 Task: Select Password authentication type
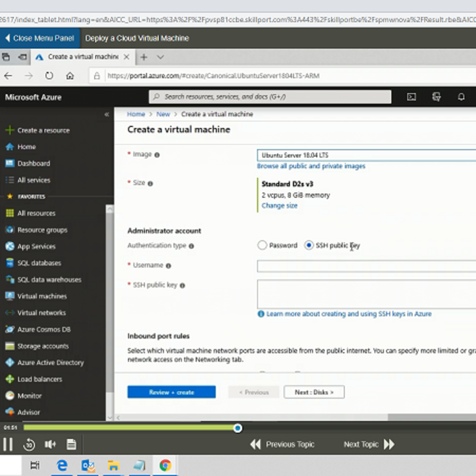click(x=262, y=245)
